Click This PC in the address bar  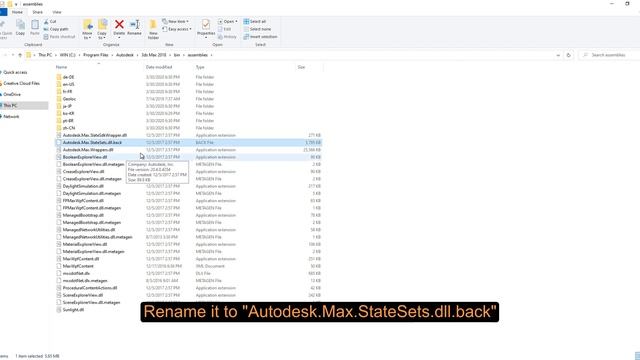point(45,55)
